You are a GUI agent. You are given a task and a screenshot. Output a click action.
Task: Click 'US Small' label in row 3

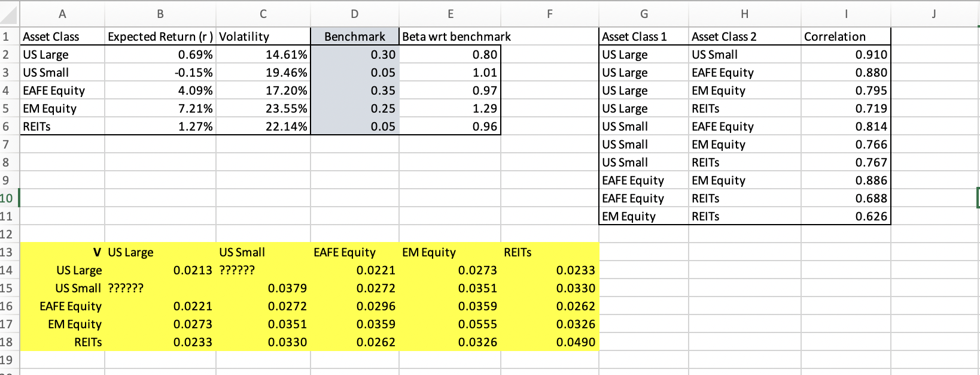pos(62,72)
